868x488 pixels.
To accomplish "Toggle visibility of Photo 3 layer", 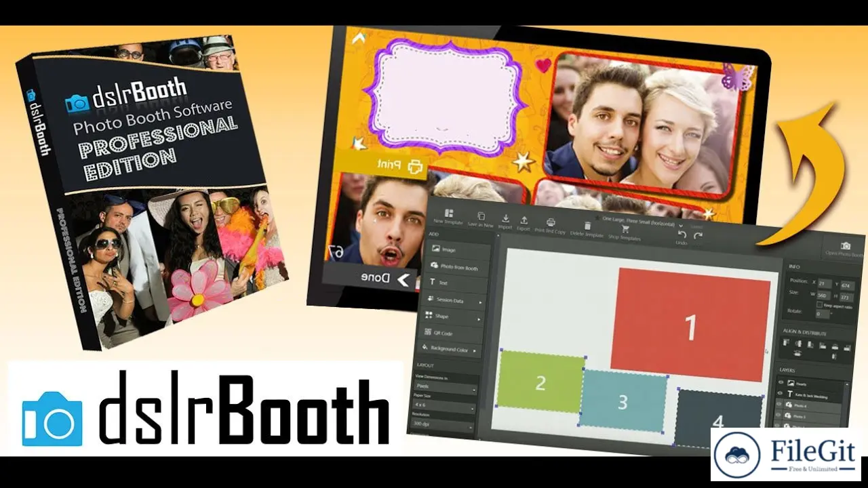I will (x=778, y=415).
